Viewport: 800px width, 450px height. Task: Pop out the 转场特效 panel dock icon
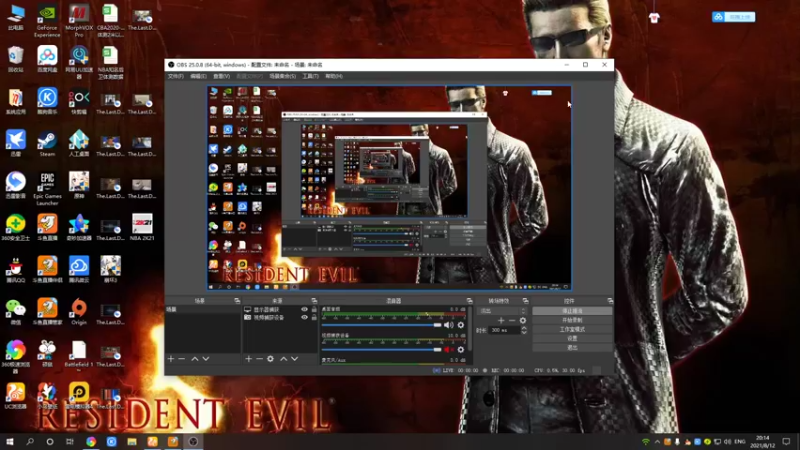point(525,301)
